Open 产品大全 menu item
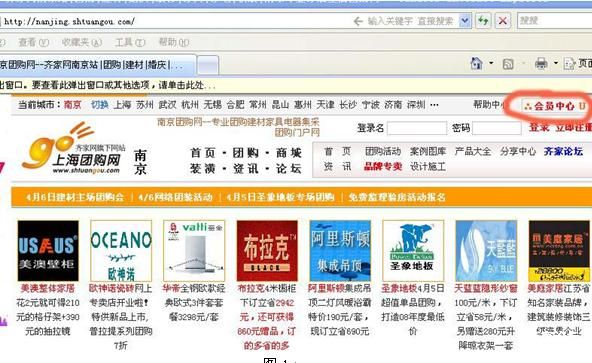 tap(473, 151)
